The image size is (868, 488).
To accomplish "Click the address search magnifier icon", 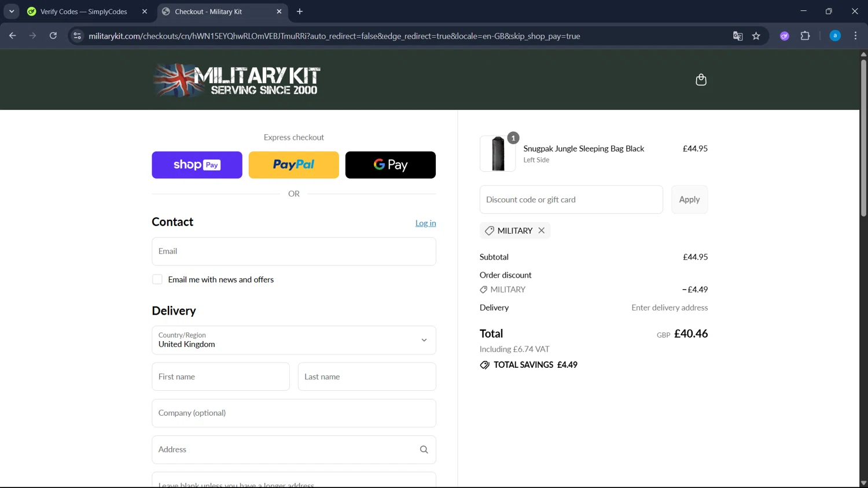I will (x=424, y=450).
